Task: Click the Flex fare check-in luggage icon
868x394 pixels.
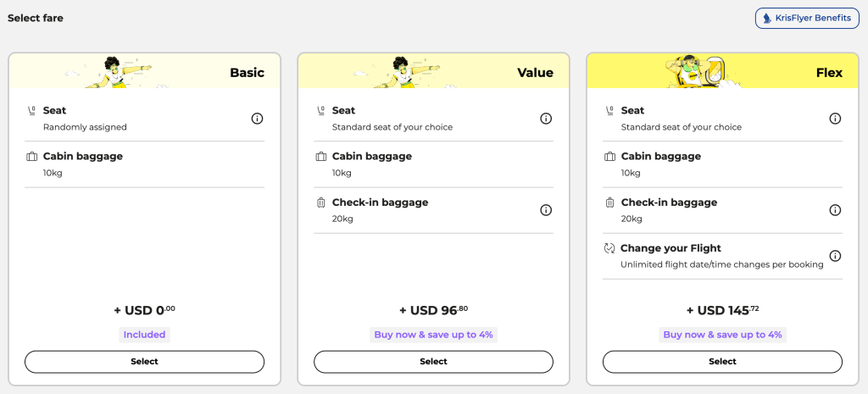Action: pos(610,203)
